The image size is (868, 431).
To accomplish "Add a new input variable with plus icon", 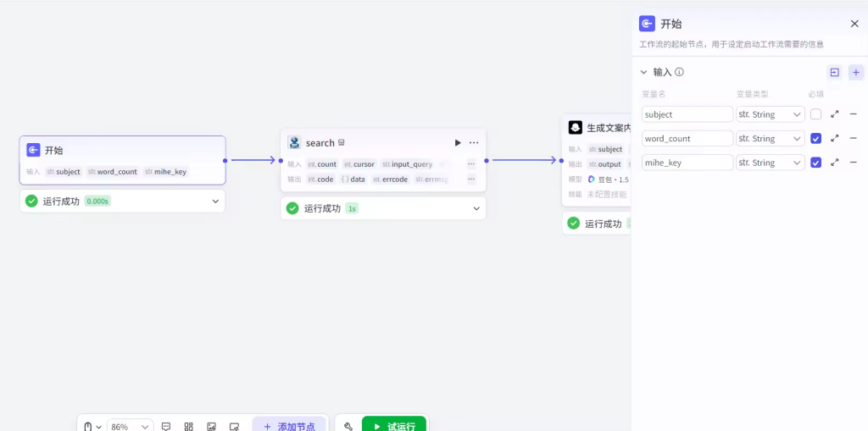I will 855,73.
